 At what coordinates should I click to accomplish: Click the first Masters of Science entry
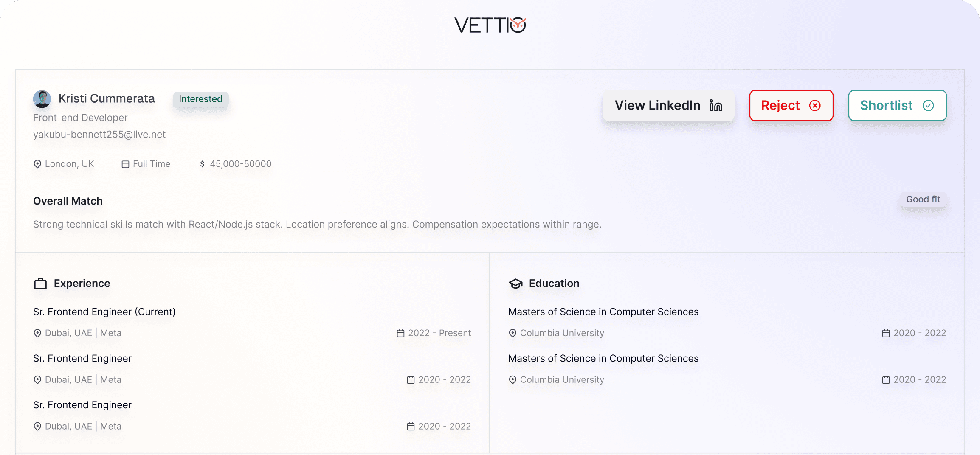coord(603,312)
